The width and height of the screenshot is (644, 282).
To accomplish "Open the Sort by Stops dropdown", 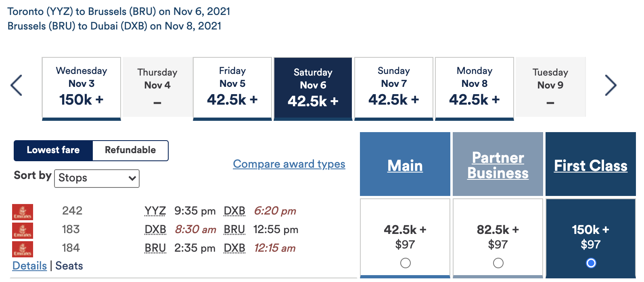I will pyautogui.click(x=97, y=178).
